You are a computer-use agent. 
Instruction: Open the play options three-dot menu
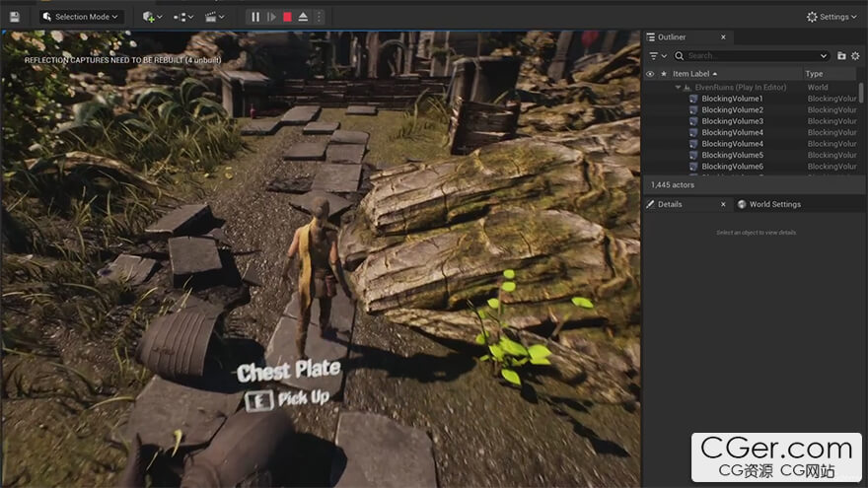(319, 17)
